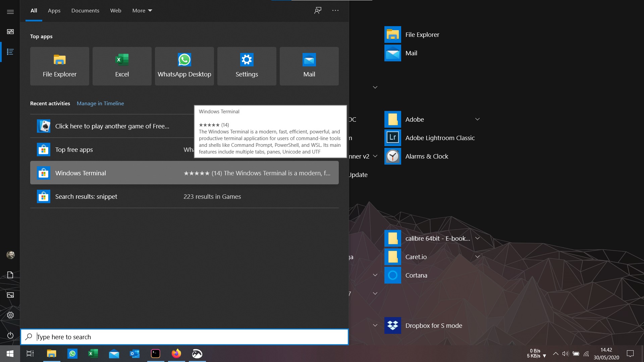644x362 pixels.
Task: Open Outlook from the taskbar
Action: (x=135, y=354)
